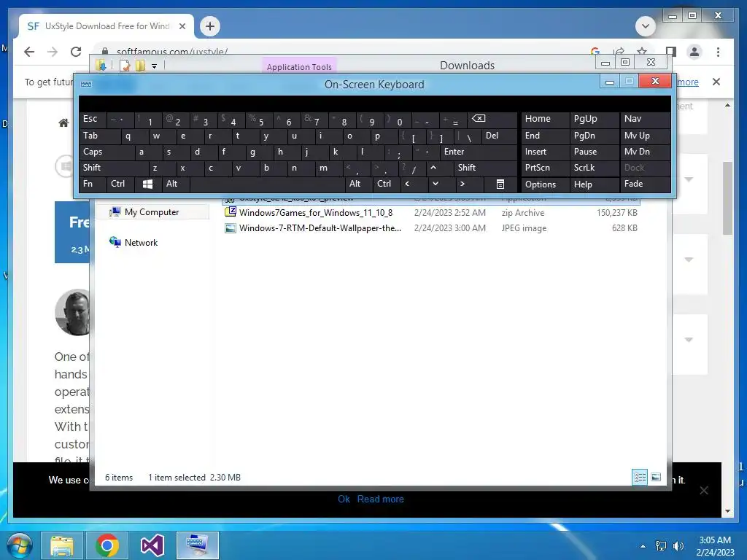The width and height of the screenshot is (747, 560).
Task: Bookmark this page with the star icon
Action: (642, 51)
